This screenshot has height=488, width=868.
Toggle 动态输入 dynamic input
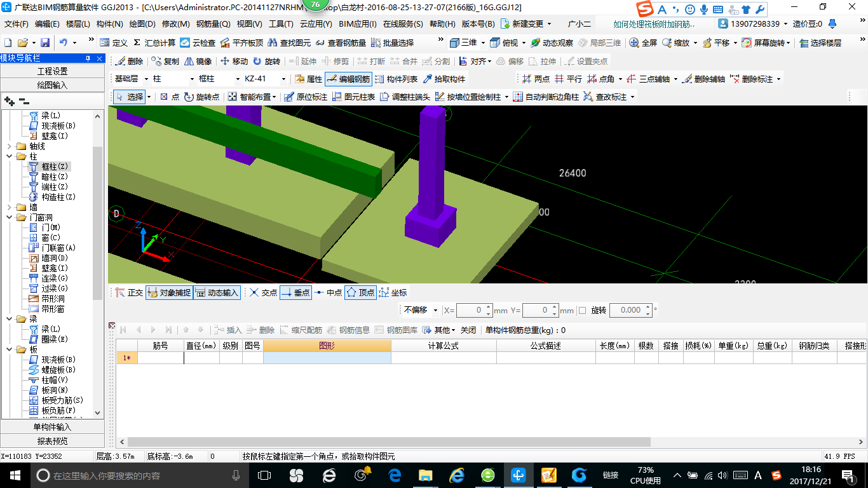(x=217, y=292)
